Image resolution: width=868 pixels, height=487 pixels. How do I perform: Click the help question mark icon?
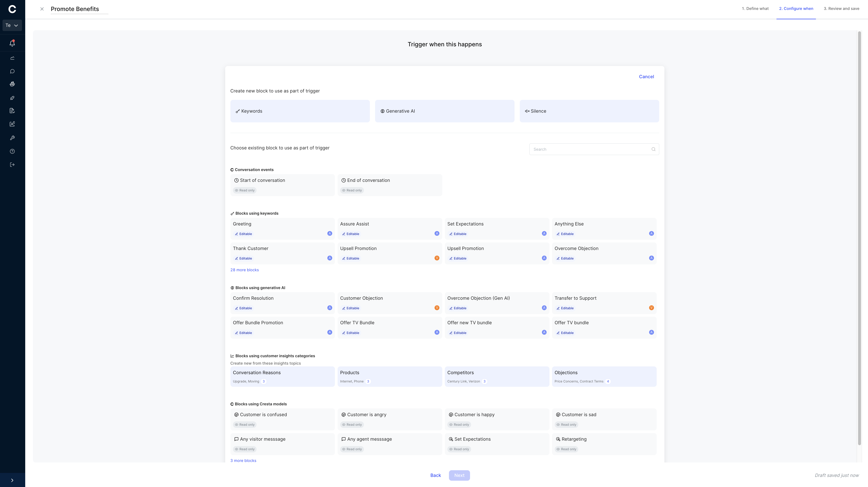coord(12,151)
